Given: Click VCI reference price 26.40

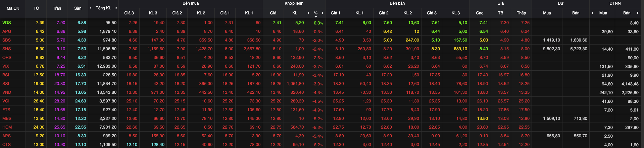Looking at the screenshot, I should (39, 101).
